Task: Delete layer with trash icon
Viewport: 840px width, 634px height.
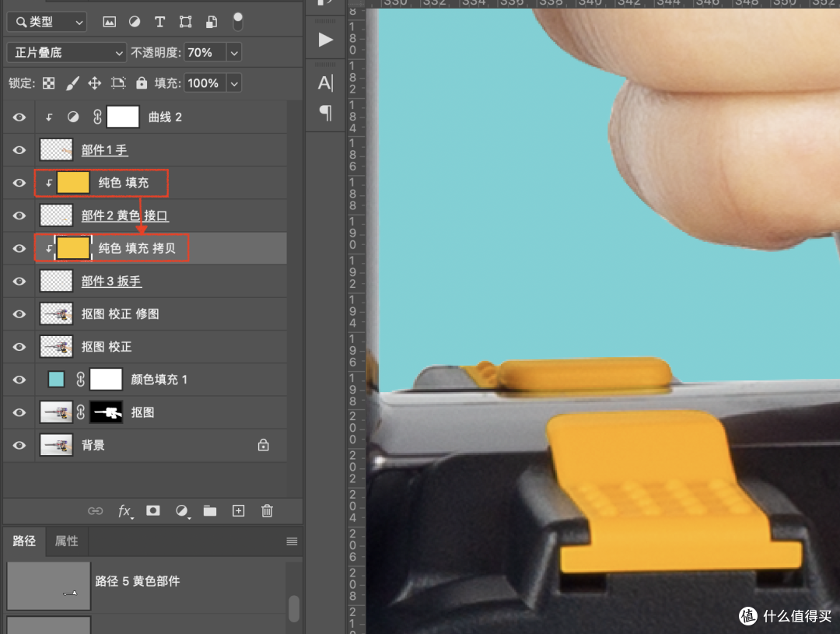Action: tap(267, 511)
